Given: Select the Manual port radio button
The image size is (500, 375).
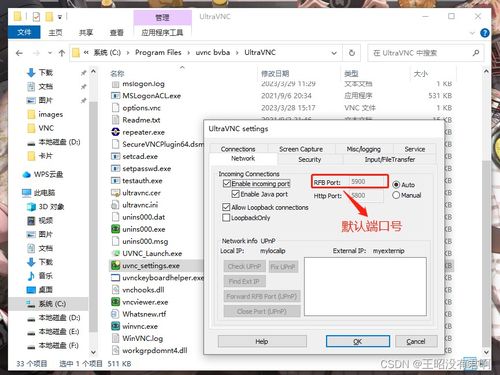Looking at the screenshot, I should (x=396, y=195).
